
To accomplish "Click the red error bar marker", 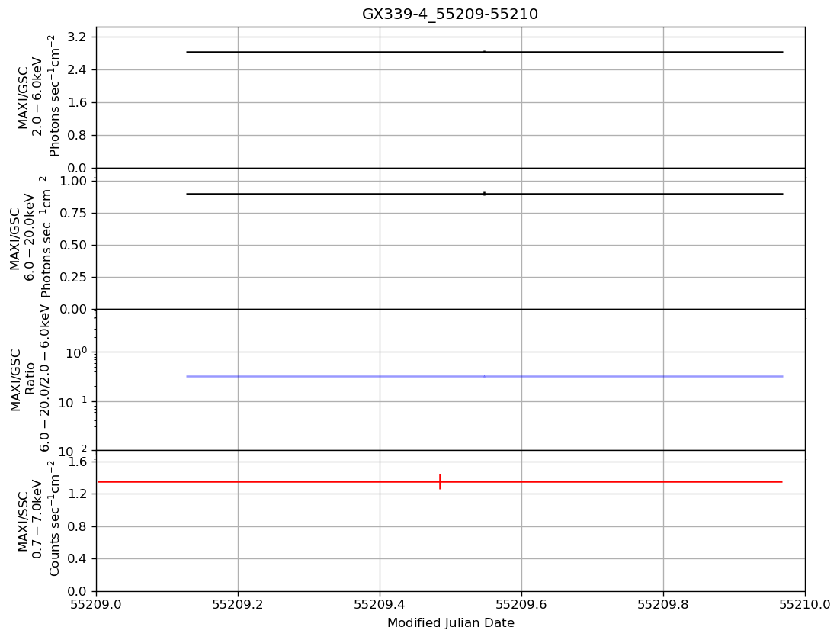I will tap(440, 481).
